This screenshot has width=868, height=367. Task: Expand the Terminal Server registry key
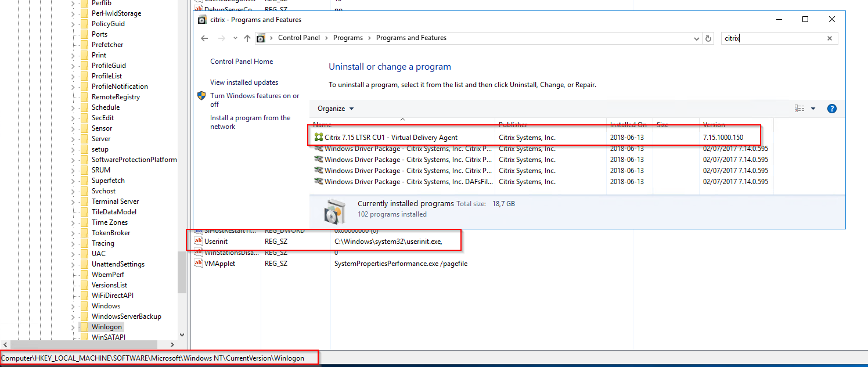click(x=73, y=202)
